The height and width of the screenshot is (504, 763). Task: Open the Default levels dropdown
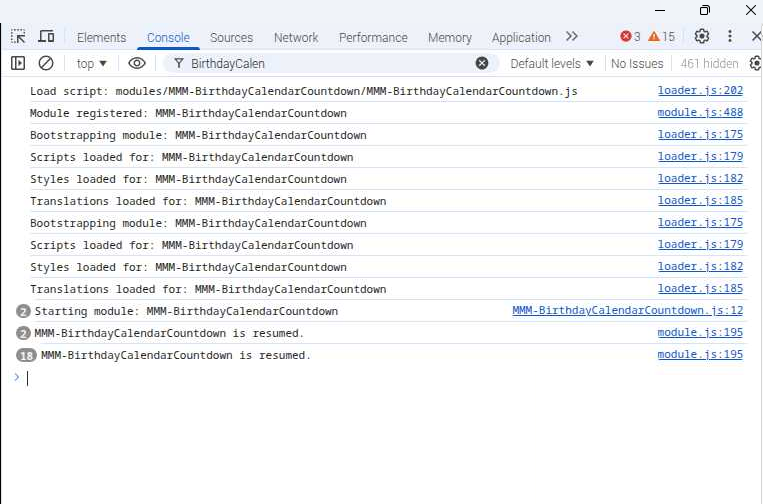click(x=552, y=63)
